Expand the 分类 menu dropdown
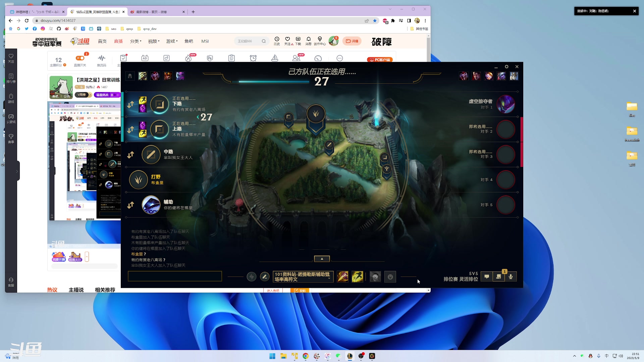 [x=136, y=41]
